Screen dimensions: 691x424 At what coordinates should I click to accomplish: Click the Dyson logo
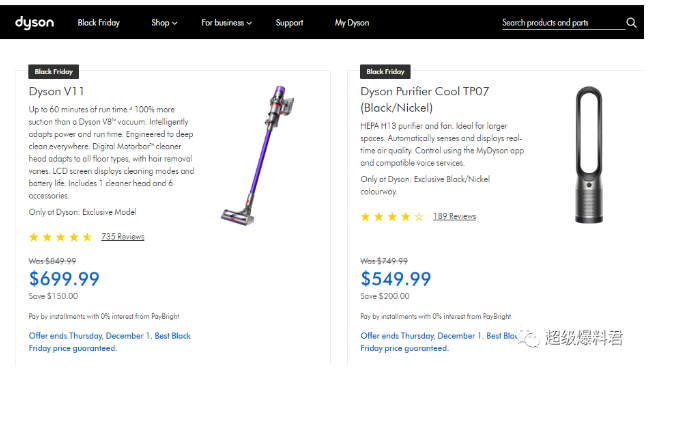tap(35, 22)
